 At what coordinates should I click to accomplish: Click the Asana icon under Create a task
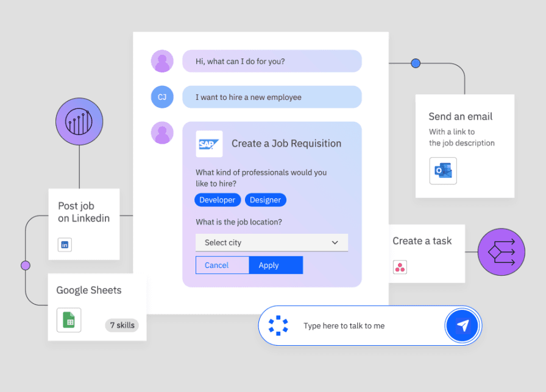(x=400, y=267)
